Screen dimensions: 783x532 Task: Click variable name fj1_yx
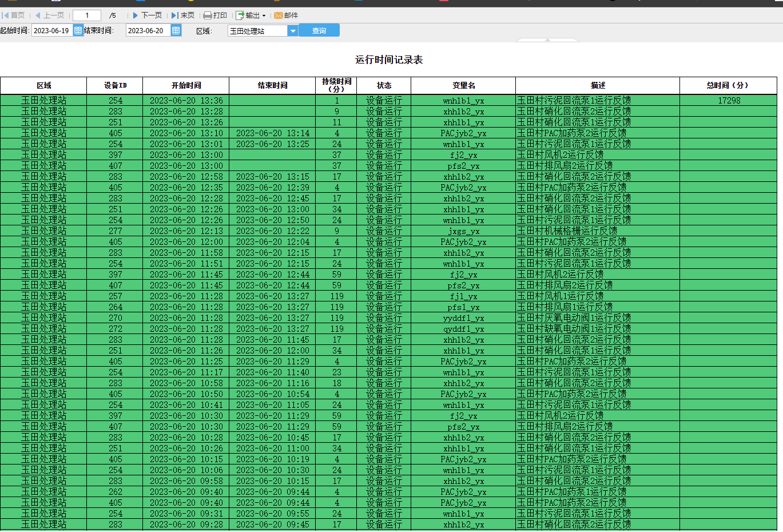coord(463,296)
